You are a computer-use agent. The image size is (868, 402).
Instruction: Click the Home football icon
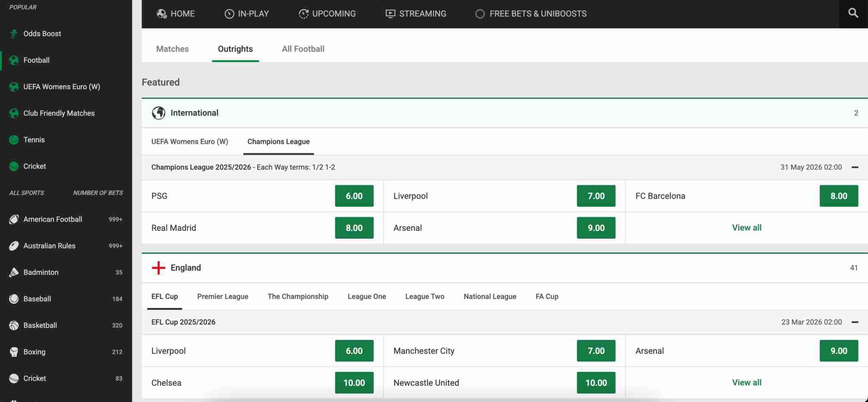point(162,14)
